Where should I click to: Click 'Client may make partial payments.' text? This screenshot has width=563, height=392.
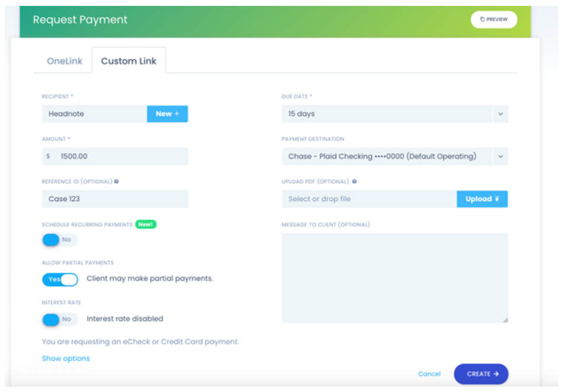pyautogui.click(x=150, y=278)
